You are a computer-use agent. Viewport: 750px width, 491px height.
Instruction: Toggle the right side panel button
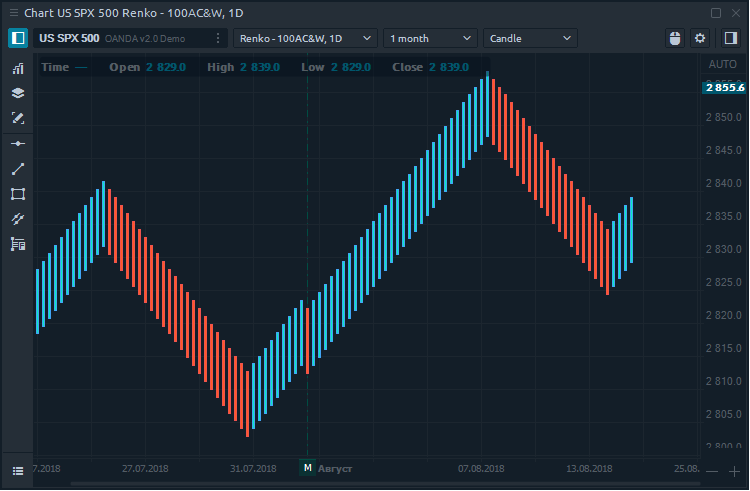(x=729, y=38)
